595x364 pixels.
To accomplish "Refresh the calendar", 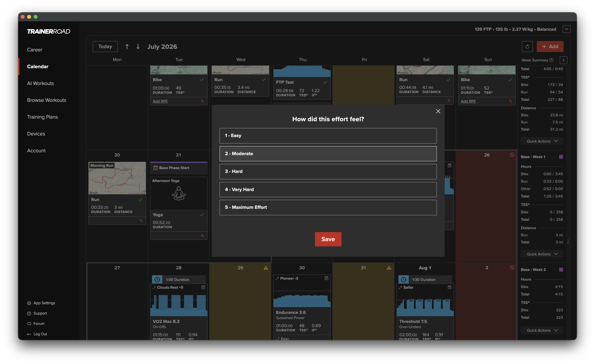I will click(527, 47).
